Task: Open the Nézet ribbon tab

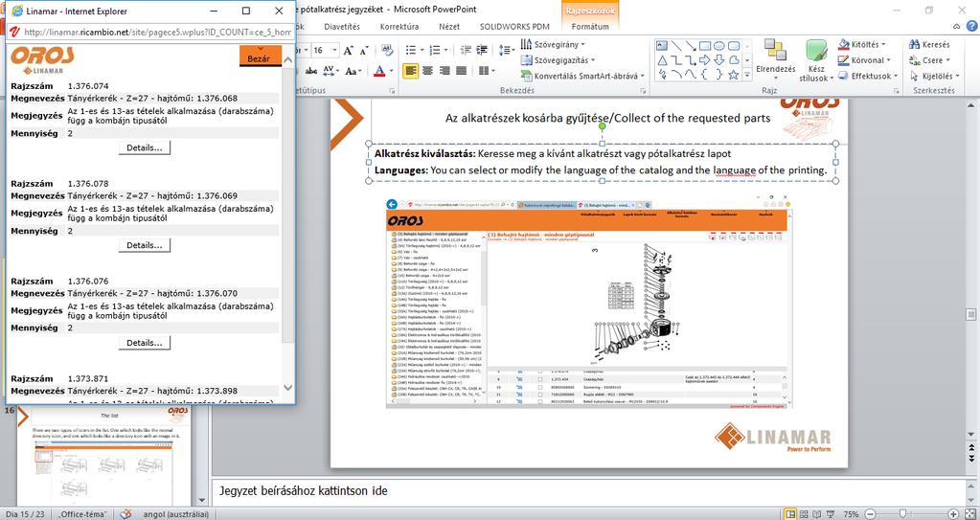Action: (x=449, y=26)
